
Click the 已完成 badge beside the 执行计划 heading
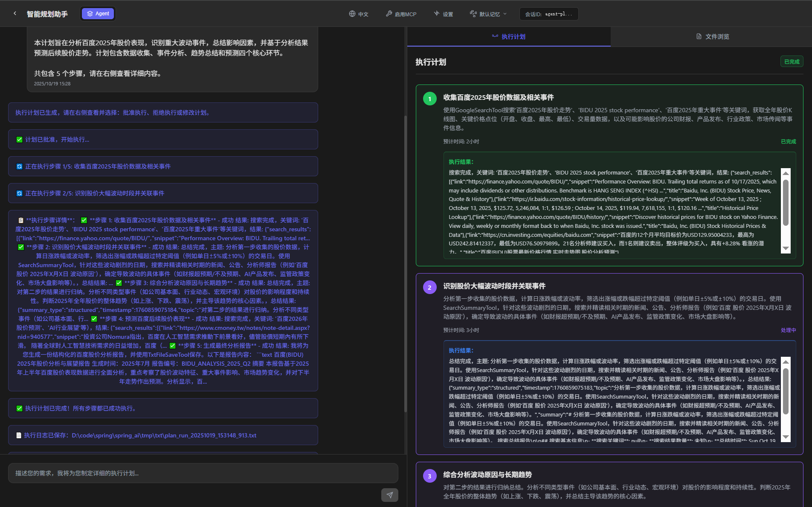click(792, 62)
